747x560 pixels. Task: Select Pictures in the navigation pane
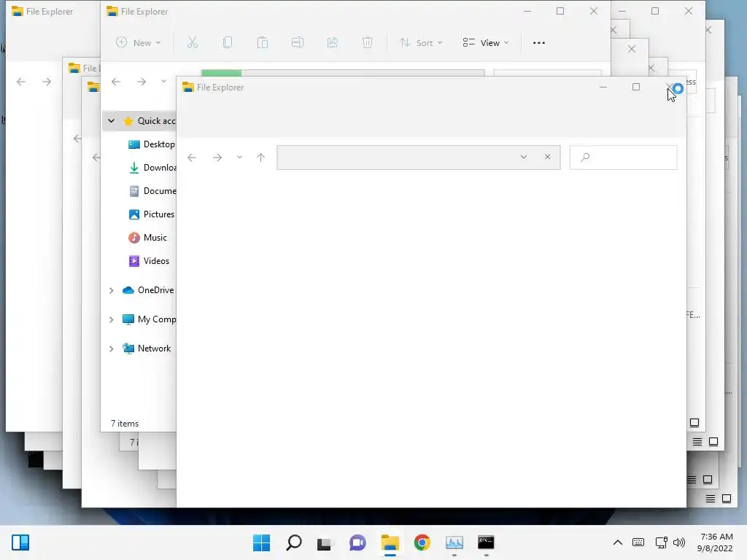point(152,214)
